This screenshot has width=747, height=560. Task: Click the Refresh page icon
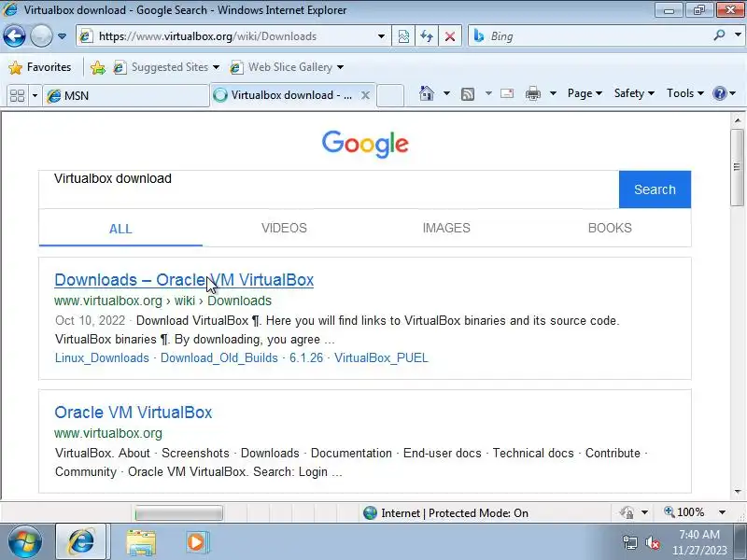click(x=427, y=36)
